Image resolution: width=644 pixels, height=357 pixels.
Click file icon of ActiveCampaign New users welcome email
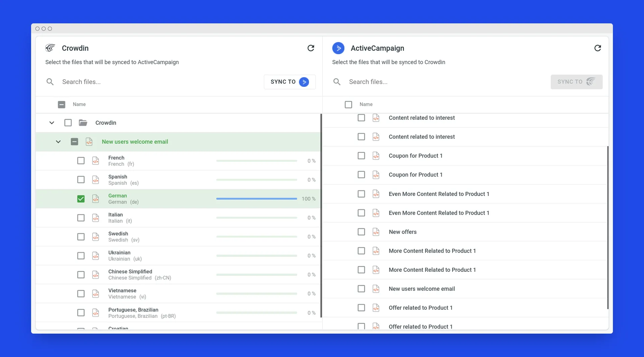point(376,289)
